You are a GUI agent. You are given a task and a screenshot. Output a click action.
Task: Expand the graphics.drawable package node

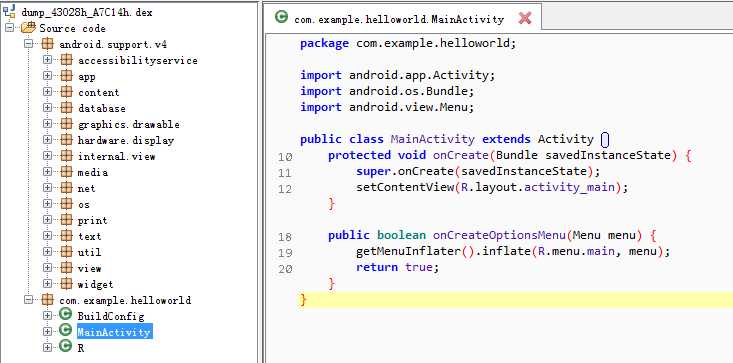pos(47,124)
